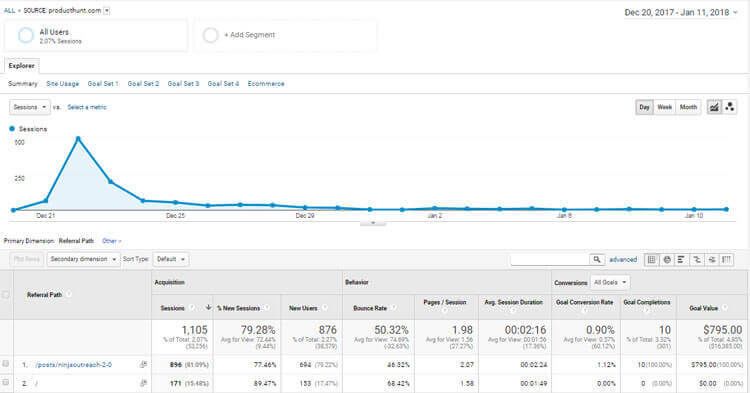The image size is (750, 393).
Task: Open the Explorer tab
Action: coord(22,66)
